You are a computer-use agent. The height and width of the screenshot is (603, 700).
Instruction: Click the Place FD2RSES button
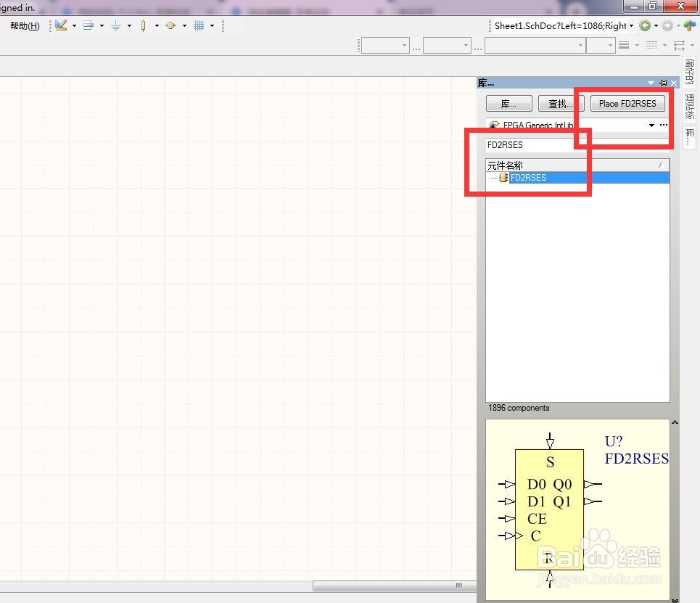coord(627,104)
